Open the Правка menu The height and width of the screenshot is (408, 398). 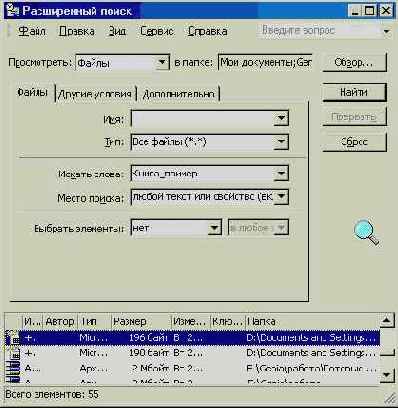tap(77, 31)
